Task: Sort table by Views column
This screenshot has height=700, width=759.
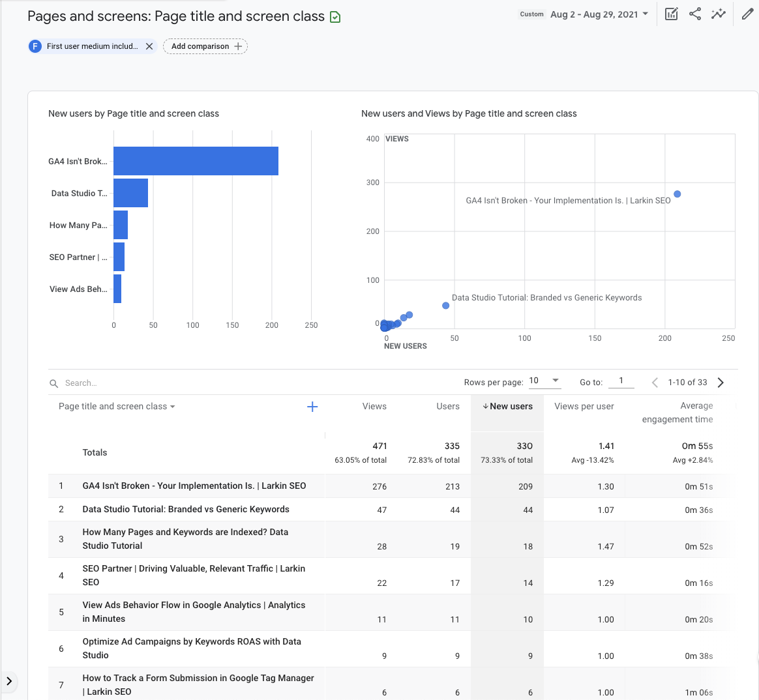Action: pos(374,406)
